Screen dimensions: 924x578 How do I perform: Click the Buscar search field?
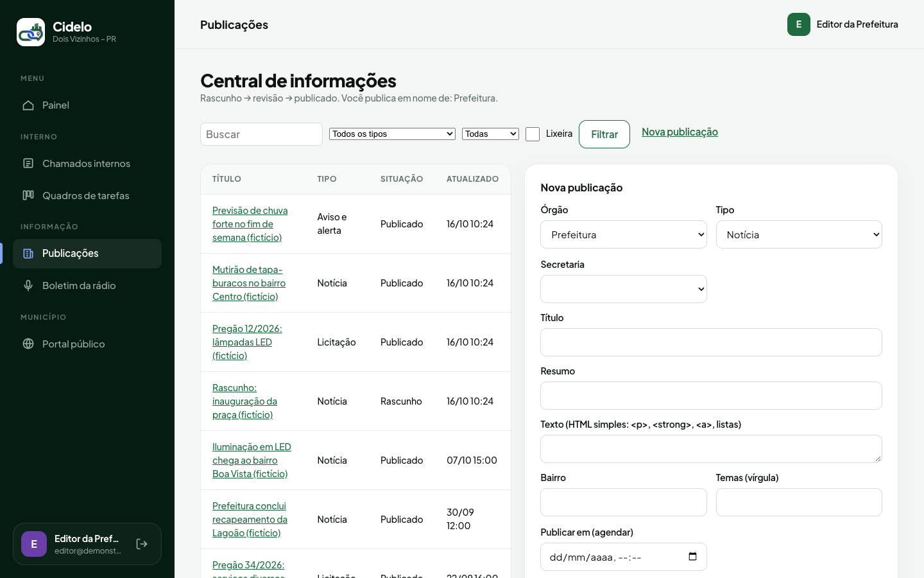(261, 134)
